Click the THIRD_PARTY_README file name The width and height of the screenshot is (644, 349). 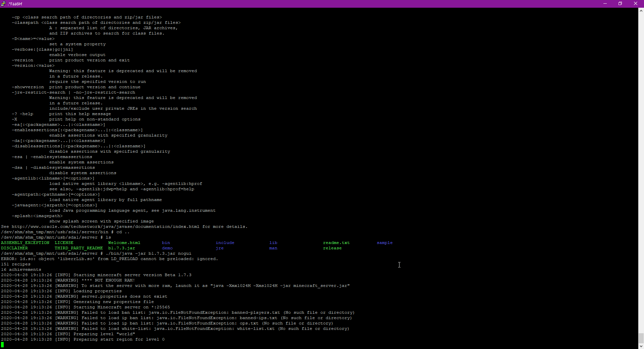79,248
